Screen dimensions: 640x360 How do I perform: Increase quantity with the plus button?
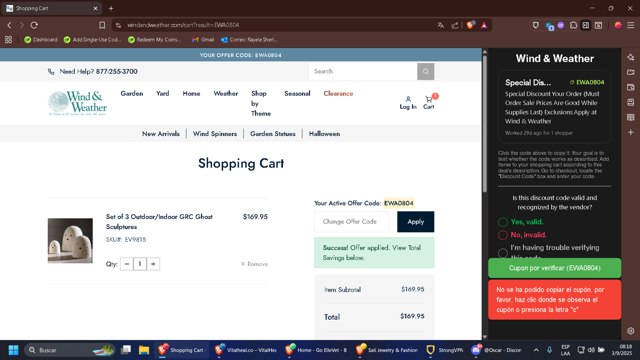153,264
